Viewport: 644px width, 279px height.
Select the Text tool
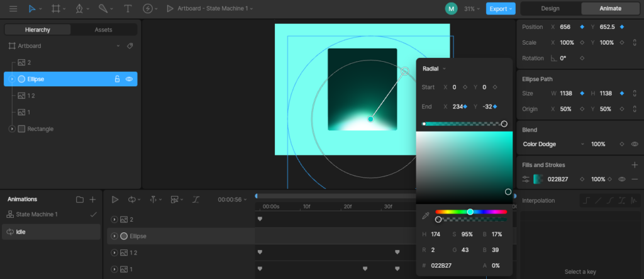[x=128, y=9]
